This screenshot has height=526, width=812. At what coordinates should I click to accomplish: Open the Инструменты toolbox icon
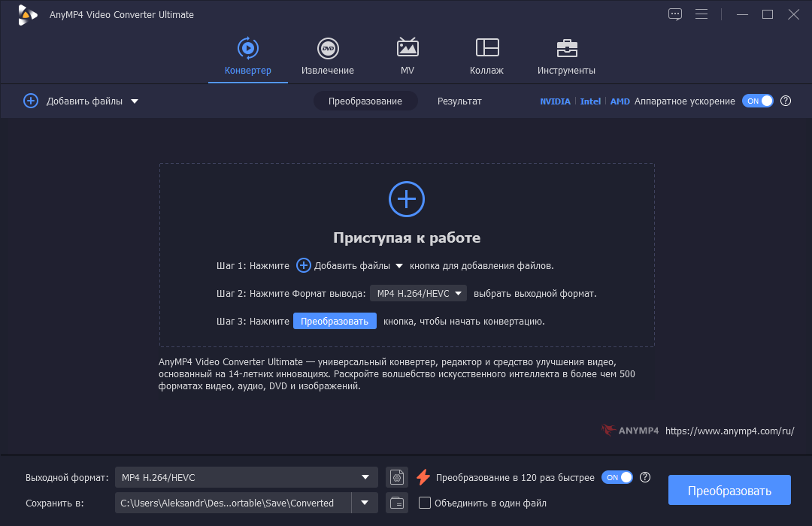pyautogui.click(x=567, y=49)
